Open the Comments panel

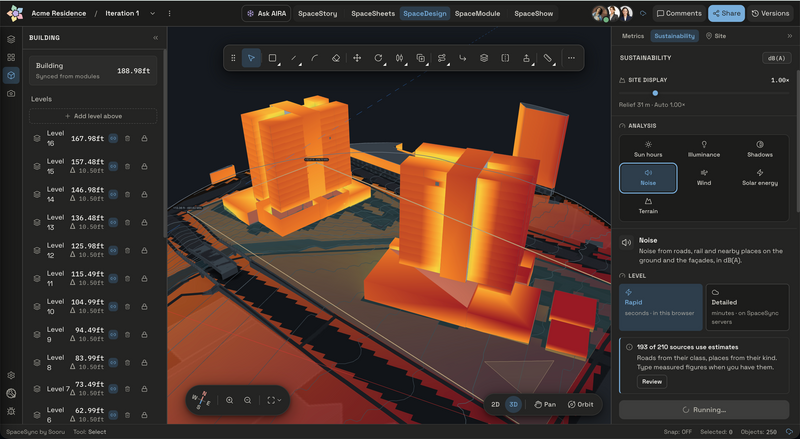click(679, 14)
